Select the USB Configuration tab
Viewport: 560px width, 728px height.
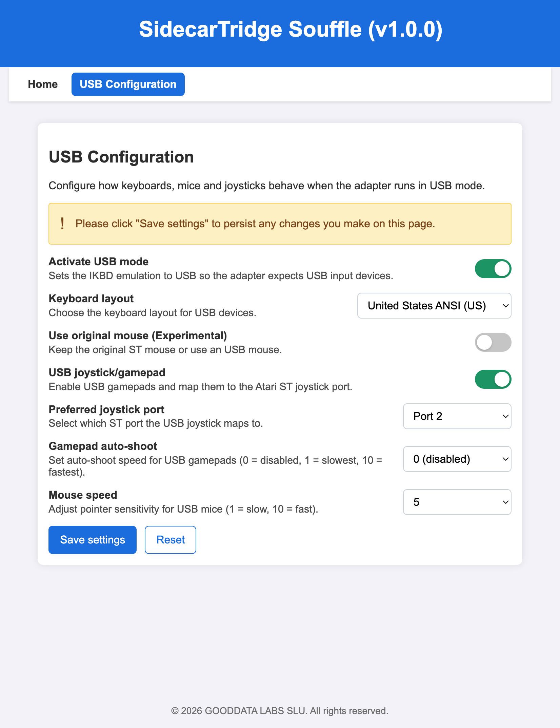coord(128,84)
